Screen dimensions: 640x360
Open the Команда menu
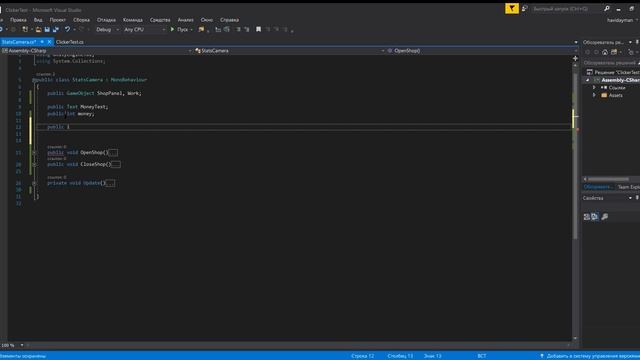tap(133, 20)
